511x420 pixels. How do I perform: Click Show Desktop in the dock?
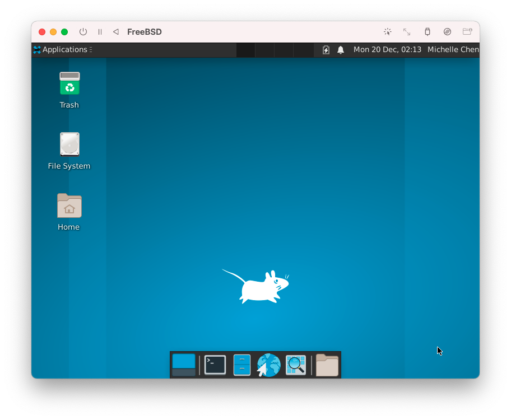183,365
